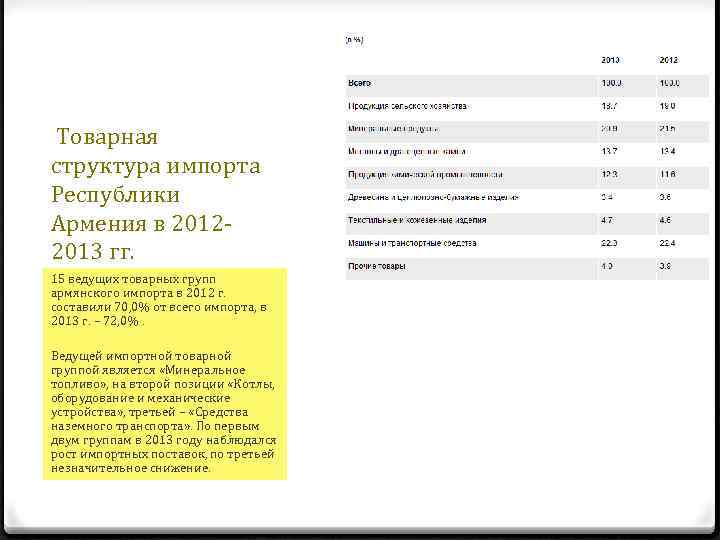
Task: Click the 2012 value in the 'Всего' row
Action: (669, 83)
